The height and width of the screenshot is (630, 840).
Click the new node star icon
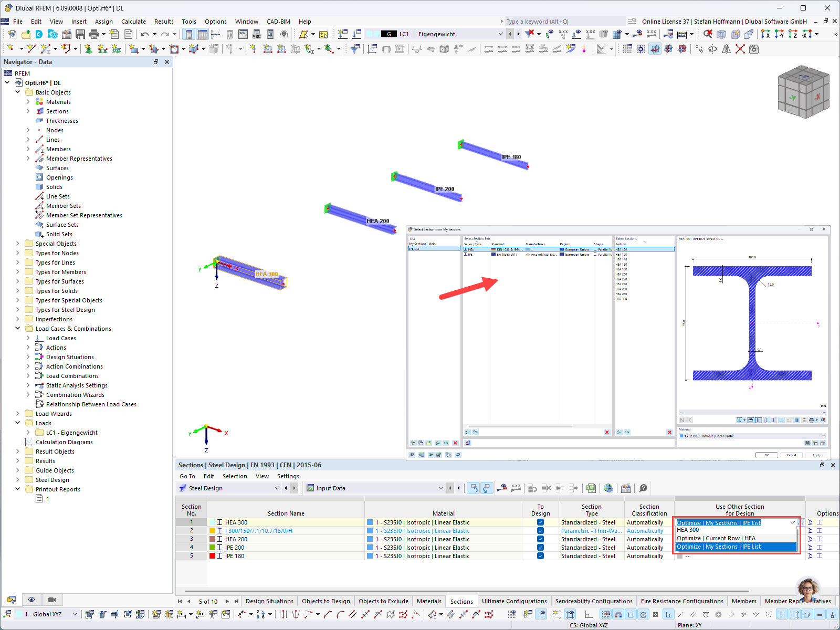pos(10,49)
